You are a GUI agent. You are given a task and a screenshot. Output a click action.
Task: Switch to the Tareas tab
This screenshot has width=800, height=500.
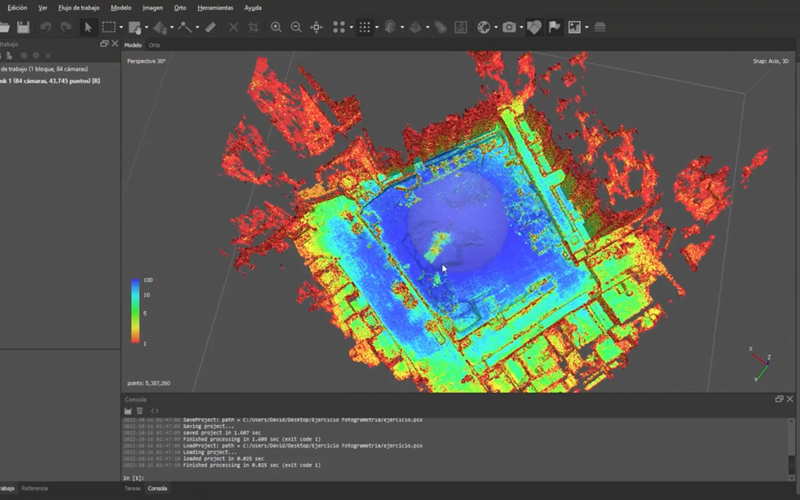(132, 488)
